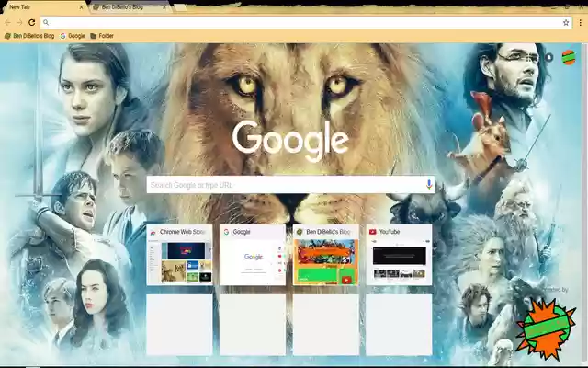
Task: Open the YouTube most-visited tile
Action: coord(399,255)
